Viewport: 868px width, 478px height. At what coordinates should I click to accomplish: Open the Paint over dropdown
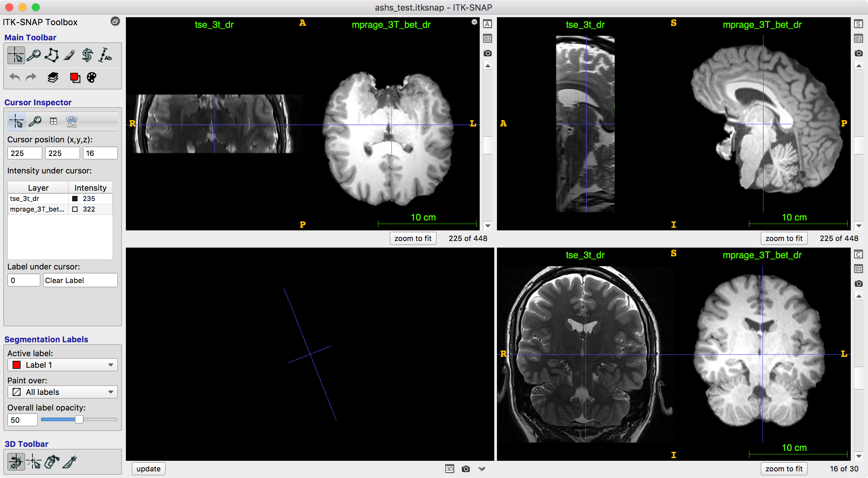(62, 392)
